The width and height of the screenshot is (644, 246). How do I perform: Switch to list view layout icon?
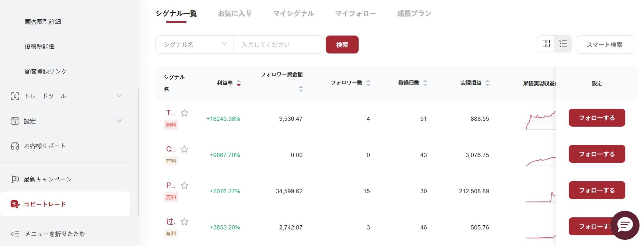(x=563, y=44)
